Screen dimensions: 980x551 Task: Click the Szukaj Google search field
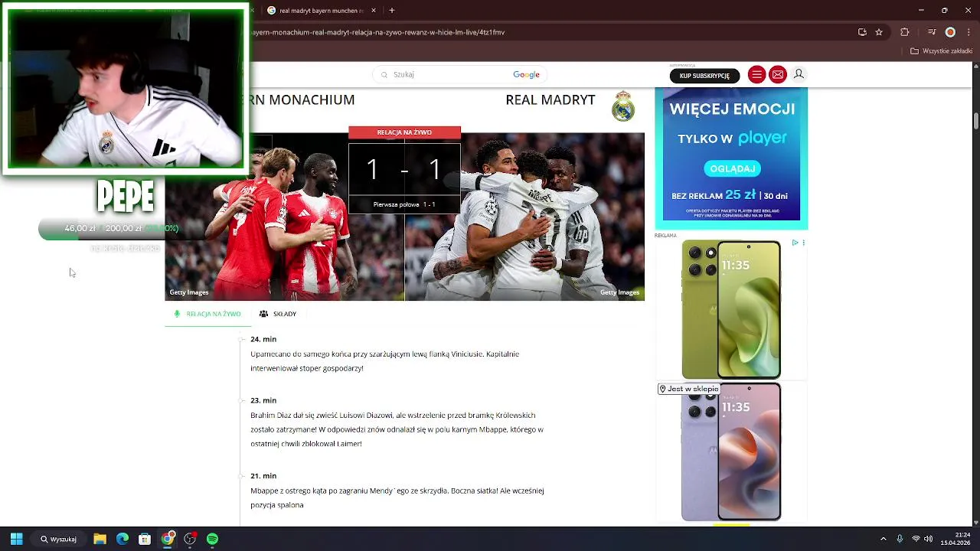point(459,74)
